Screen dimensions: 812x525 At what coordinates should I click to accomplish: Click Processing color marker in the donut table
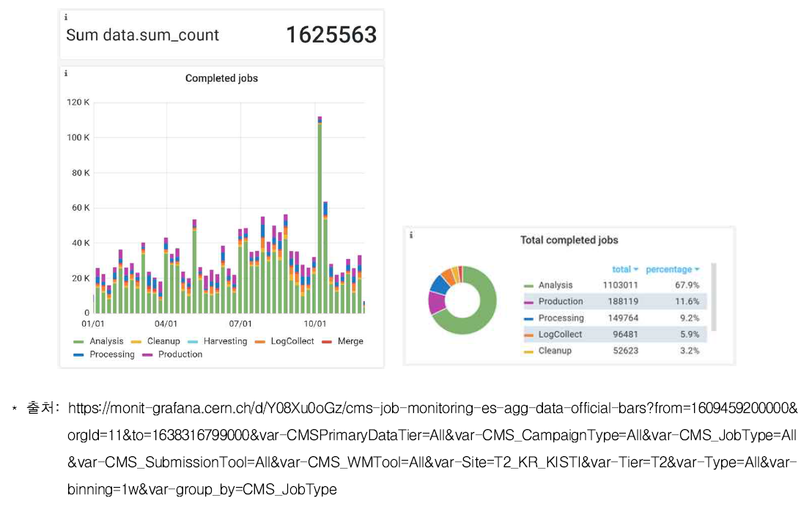(x=528, y=319)
